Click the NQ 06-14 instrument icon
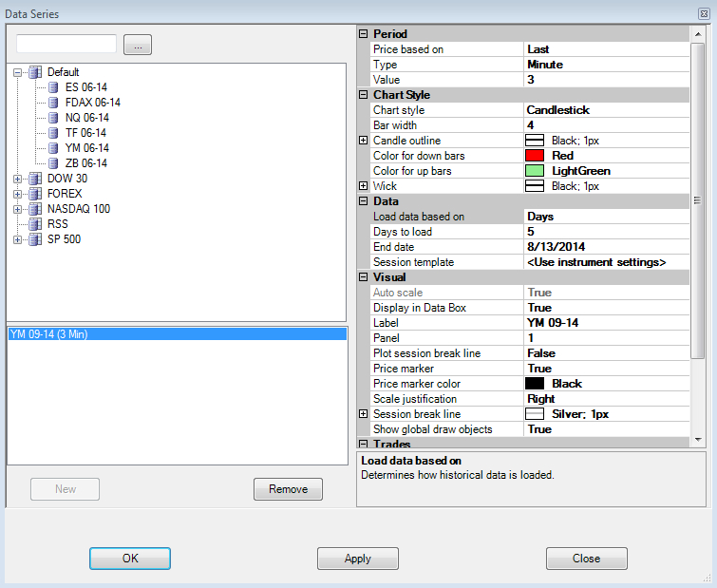The height and width of the screenshot is (588, 717). (x=53, y=118)
